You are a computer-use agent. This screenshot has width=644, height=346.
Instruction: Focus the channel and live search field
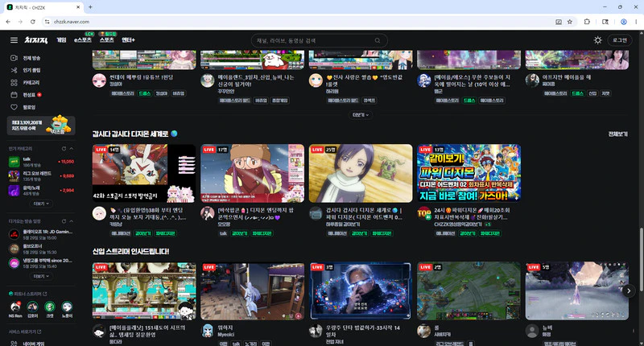point(314,40)
